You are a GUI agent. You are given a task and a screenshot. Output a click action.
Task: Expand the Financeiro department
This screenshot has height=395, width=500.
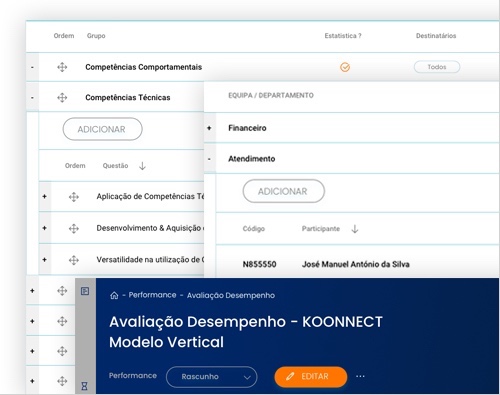click(209, 128)
